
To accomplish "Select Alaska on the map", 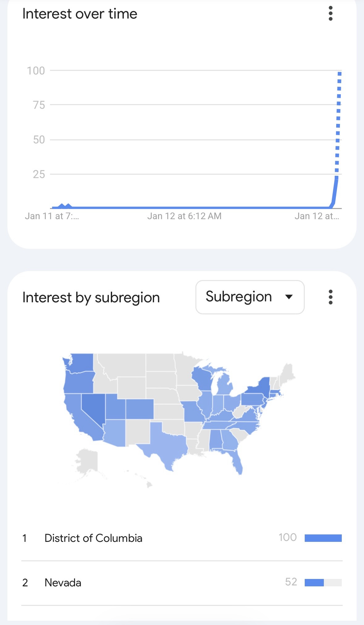I will pyautogui.click(x=87, y=461).
